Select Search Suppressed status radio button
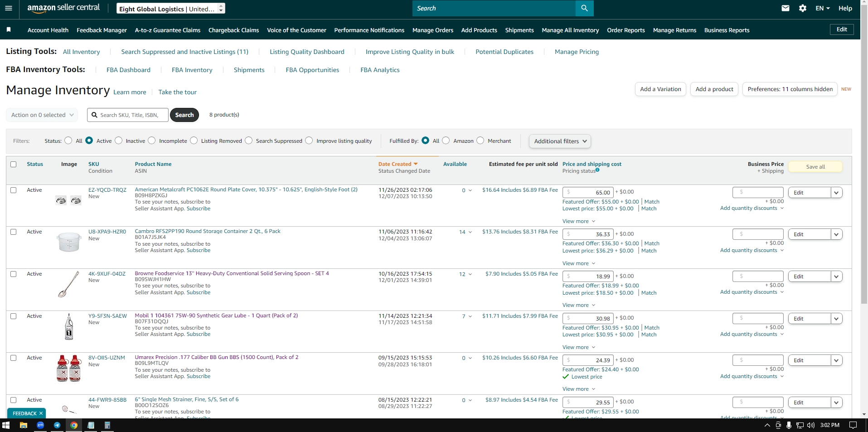The height and width of the screenshot is (432, 868). tap(249, 141)
